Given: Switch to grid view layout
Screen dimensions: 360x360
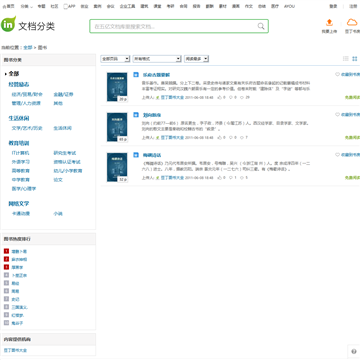Looking at the screenshot, I should click(x=355, y=59).
